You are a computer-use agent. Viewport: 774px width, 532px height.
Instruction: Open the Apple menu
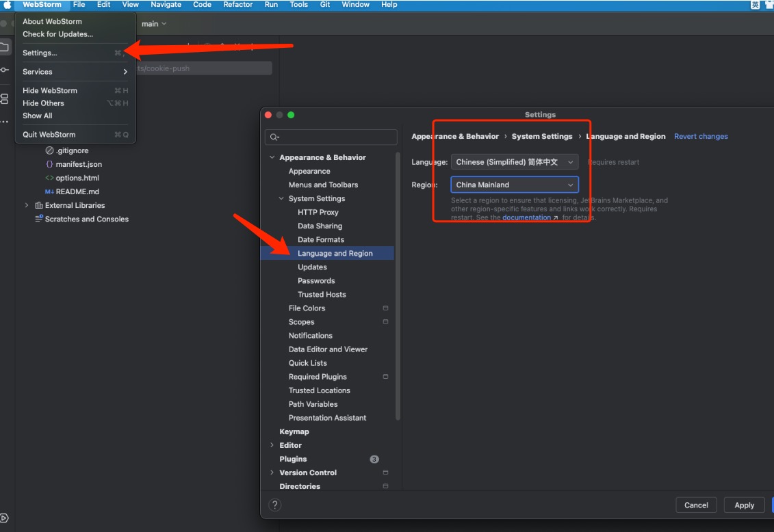pos(8,4)
